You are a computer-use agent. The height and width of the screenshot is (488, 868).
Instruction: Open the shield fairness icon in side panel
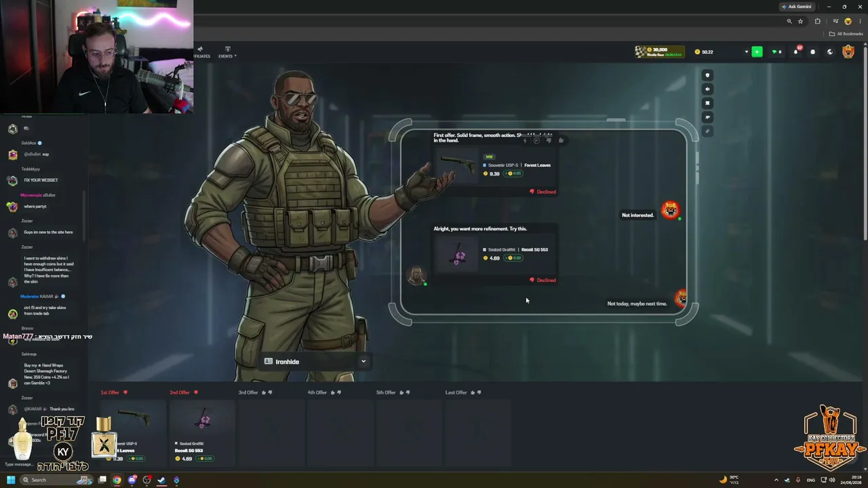point(707,75)
